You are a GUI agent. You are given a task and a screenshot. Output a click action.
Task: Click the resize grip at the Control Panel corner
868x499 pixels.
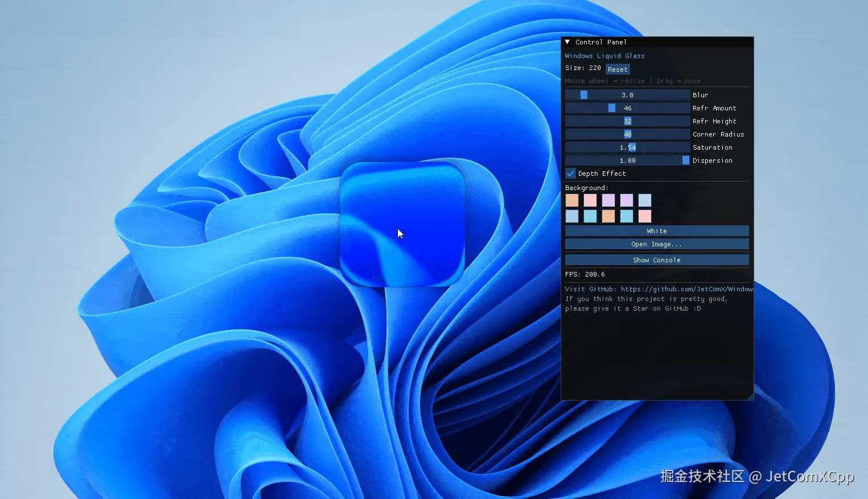click(x=750, y=396)
